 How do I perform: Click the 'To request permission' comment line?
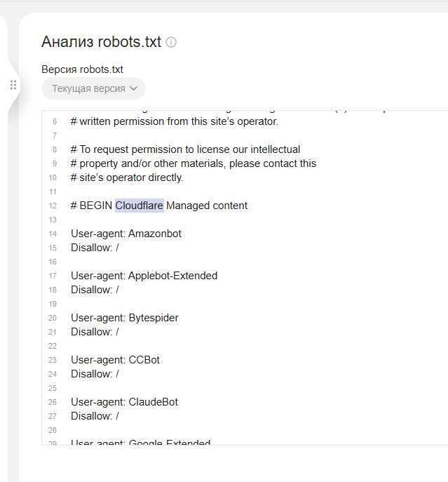(x=185, y=149)
